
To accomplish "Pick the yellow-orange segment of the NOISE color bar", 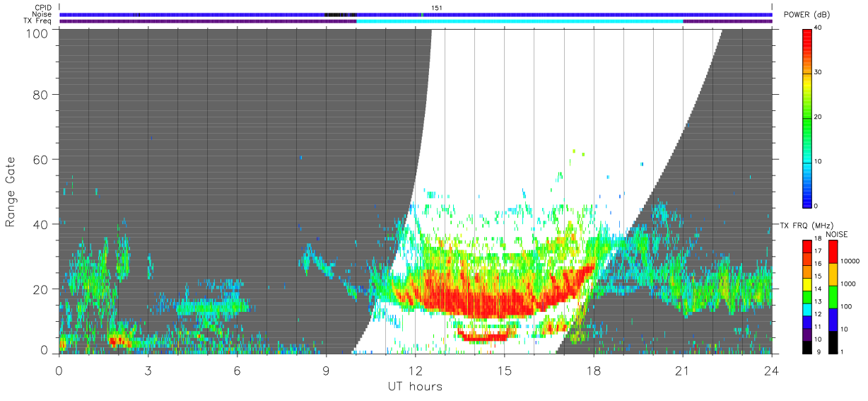I will (x=833, y=274).
